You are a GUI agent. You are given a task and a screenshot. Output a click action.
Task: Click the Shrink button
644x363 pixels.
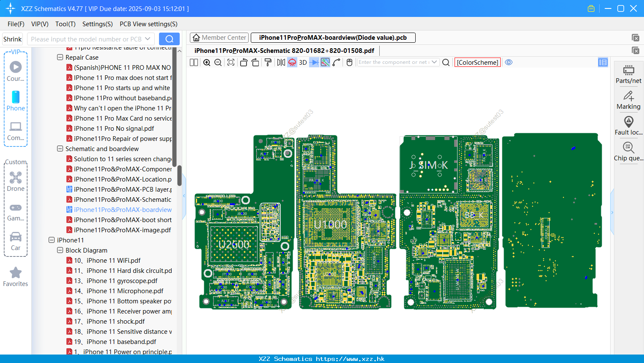(x=12, y=39)
